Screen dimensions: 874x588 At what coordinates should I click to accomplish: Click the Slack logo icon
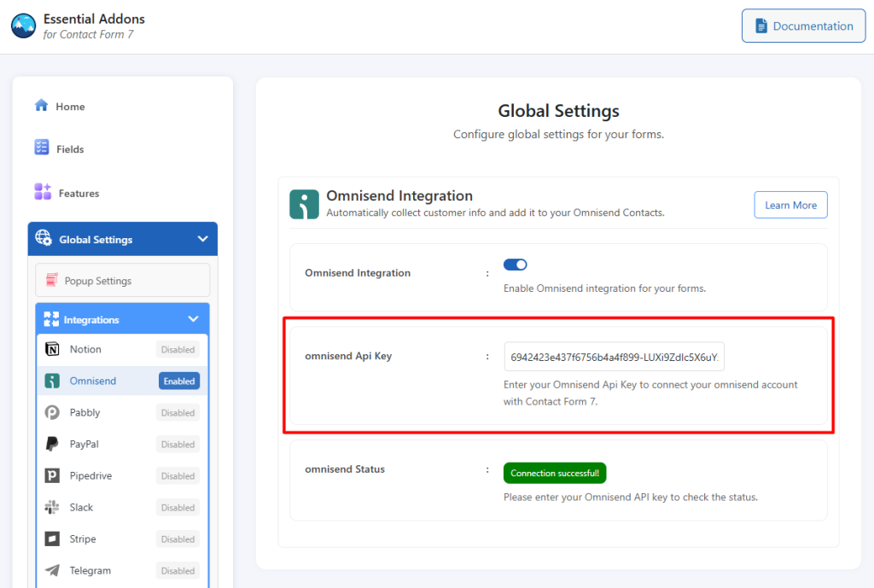click(52, 507)
